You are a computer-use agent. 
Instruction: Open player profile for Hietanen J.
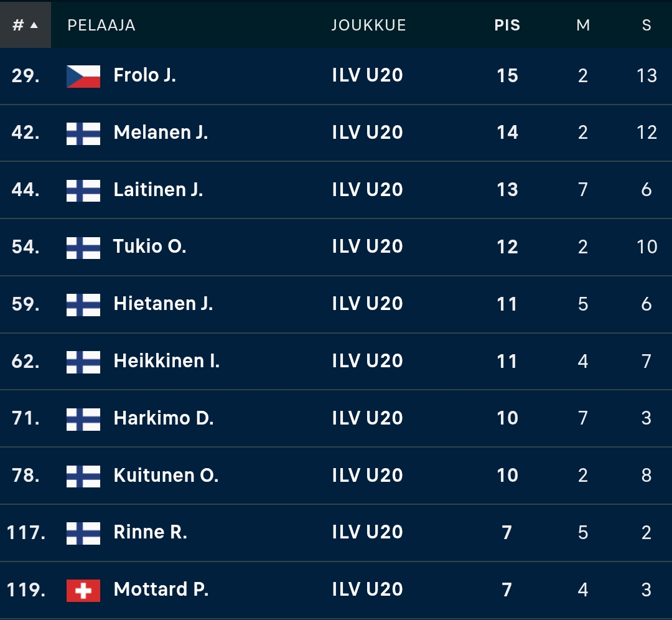pos(163,304)
